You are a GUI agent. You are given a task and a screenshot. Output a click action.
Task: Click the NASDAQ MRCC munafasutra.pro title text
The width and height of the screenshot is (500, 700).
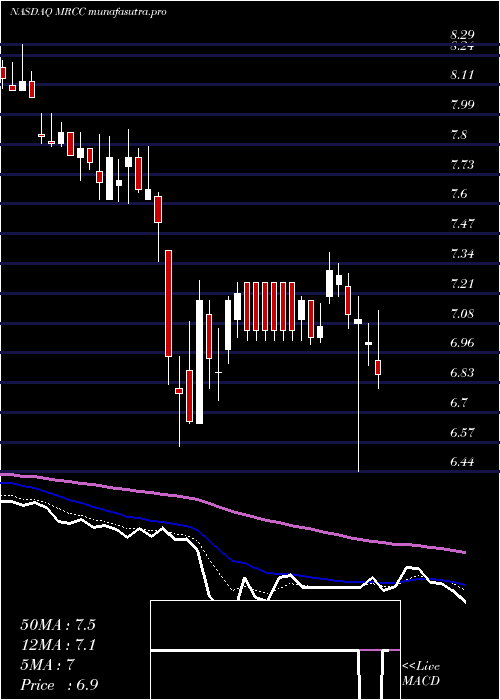coord(88,12)
